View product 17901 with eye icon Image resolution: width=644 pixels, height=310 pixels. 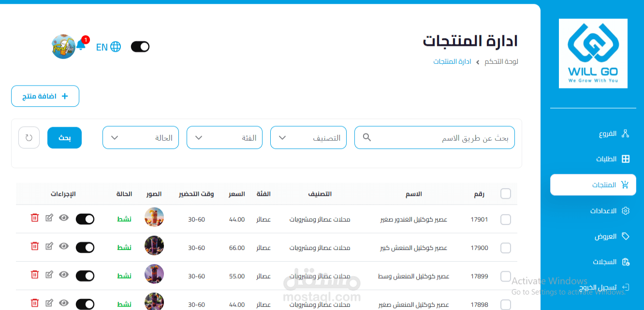(64, 218)
